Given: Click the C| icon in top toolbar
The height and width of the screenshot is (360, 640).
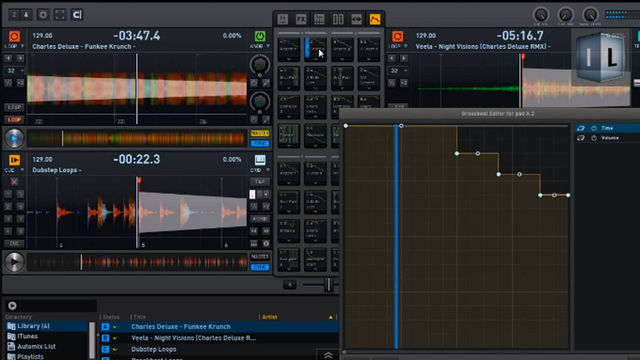Looking at the screenshot, I should coord(77,15).
